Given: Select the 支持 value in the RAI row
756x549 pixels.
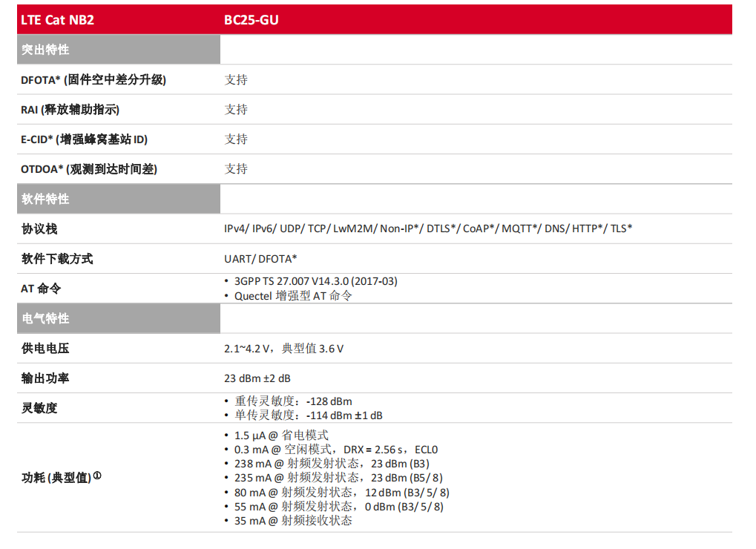Looking at the screenshot, I should (236, 110).
